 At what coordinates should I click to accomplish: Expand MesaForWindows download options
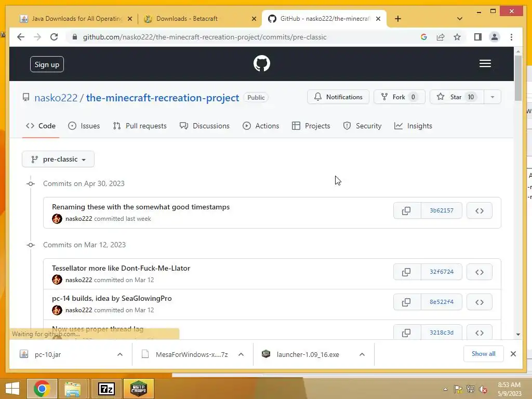coord(241,354)
